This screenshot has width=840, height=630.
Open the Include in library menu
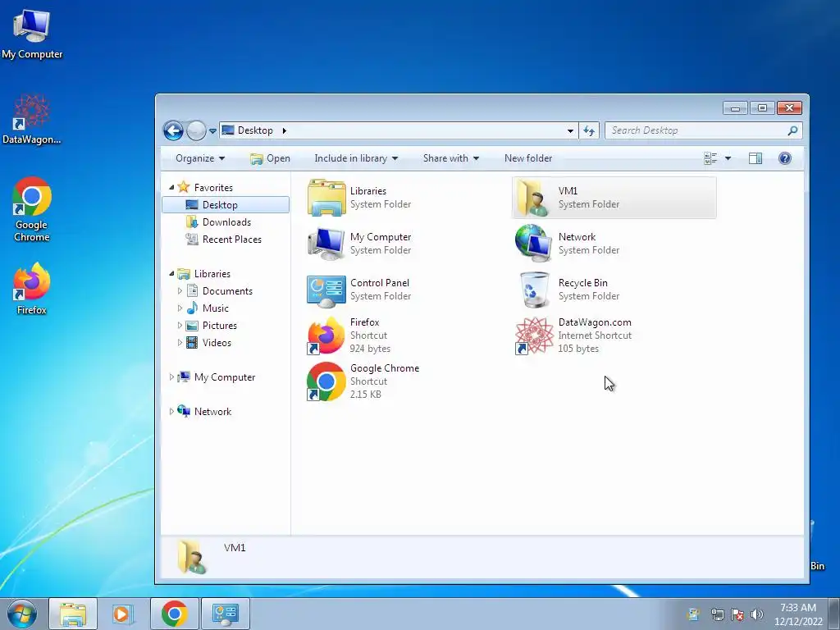point(356,158)
